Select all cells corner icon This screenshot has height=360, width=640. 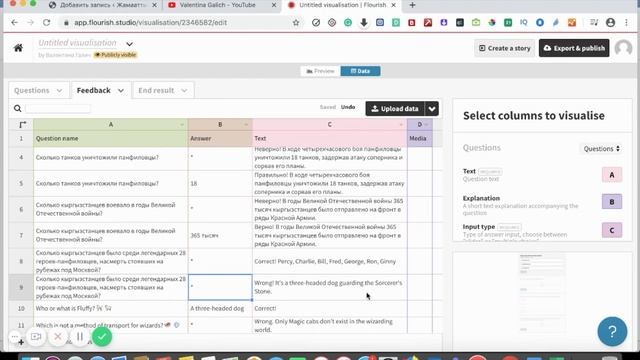(x=22, y=124)
